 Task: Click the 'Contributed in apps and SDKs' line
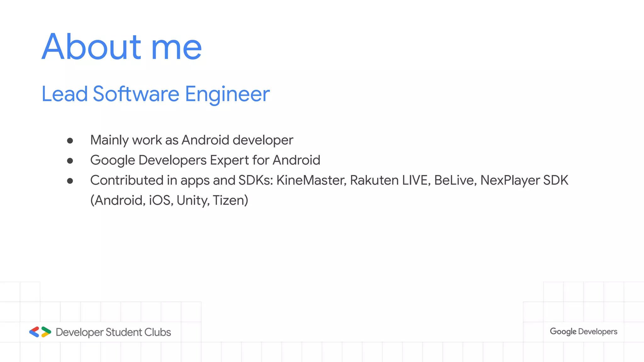click(x=329, y=180)
